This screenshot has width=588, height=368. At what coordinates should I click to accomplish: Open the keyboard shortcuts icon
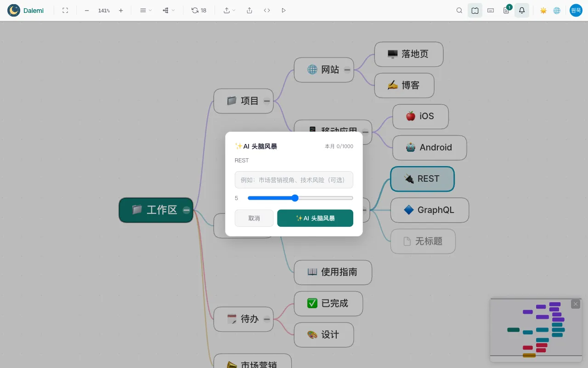coord(491,10)
